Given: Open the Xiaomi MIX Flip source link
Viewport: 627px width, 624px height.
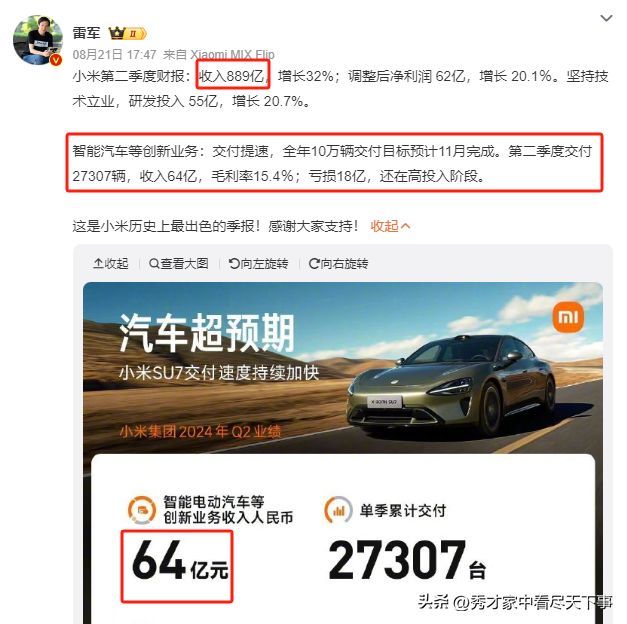Looking at the screenshot, I should tap(232, 54).
